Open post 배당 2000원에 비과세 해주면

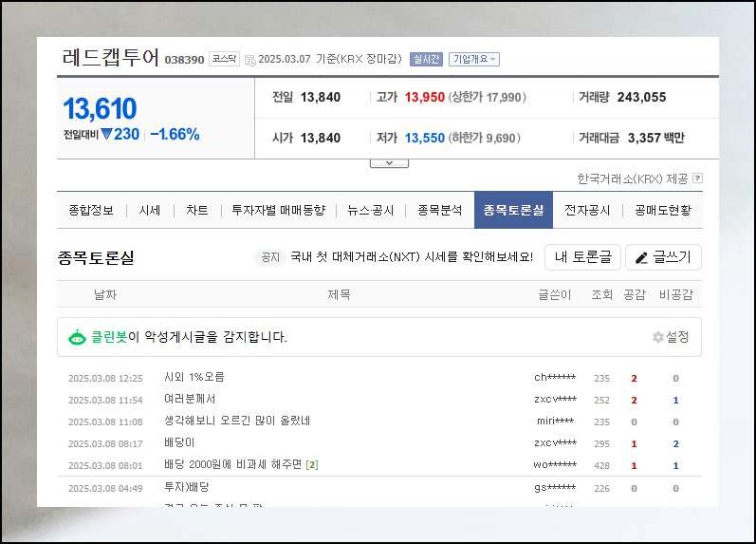pyautogui.click(x=233, y=464)
